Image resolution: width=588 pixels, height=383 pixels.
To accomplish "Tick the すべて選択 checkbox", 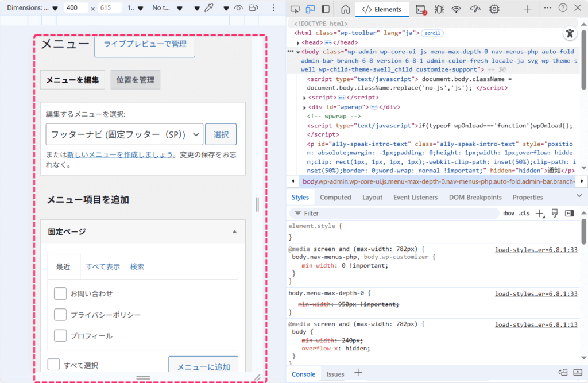I will coord(53,364).
